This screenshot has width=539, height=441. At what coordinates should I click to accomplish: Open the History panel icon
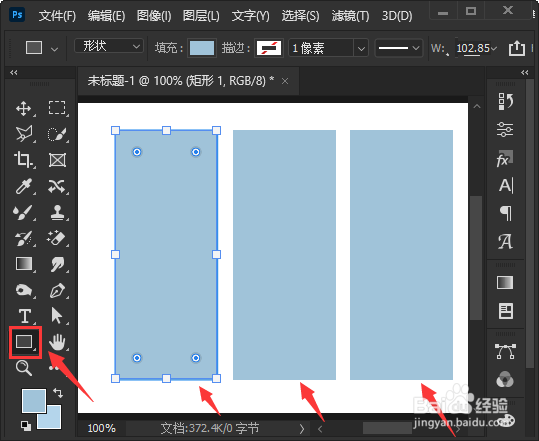505,102
